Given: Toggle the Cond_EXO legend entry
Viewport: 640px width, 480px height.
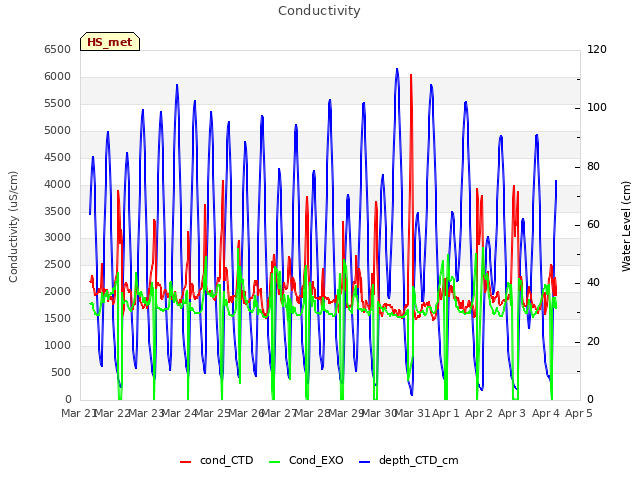Looking at the screenshot, I should [306, 460].
